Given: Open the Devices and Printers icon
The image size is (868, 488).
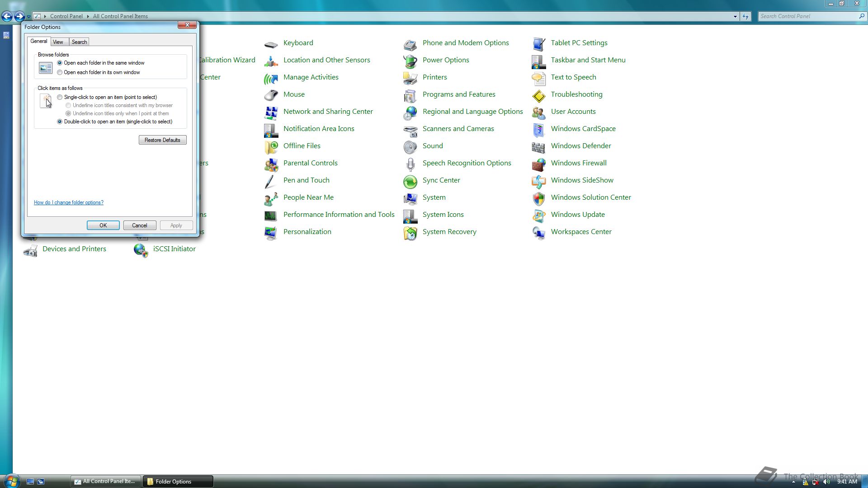Looking at the screenshot, I should point(30,249).
